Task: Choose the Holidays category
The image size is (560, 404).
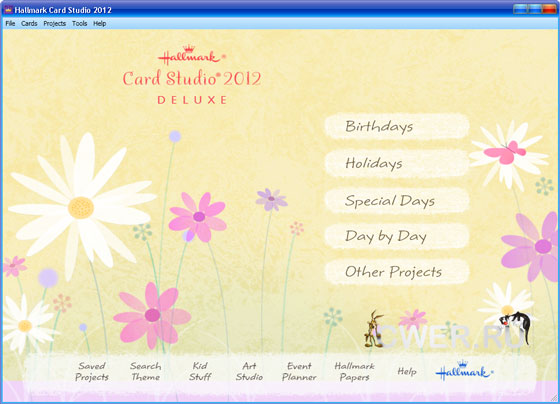Action: pos(397,163)
